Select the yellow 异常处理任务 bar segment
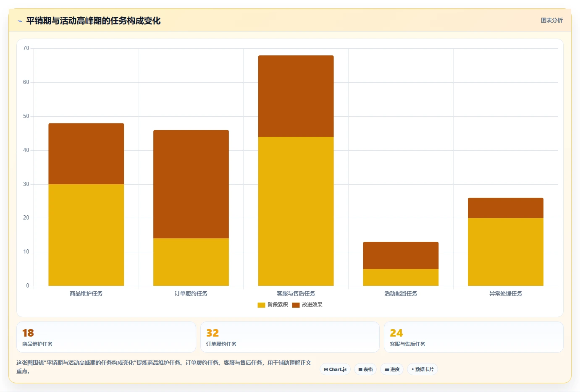 click(506, 252)
